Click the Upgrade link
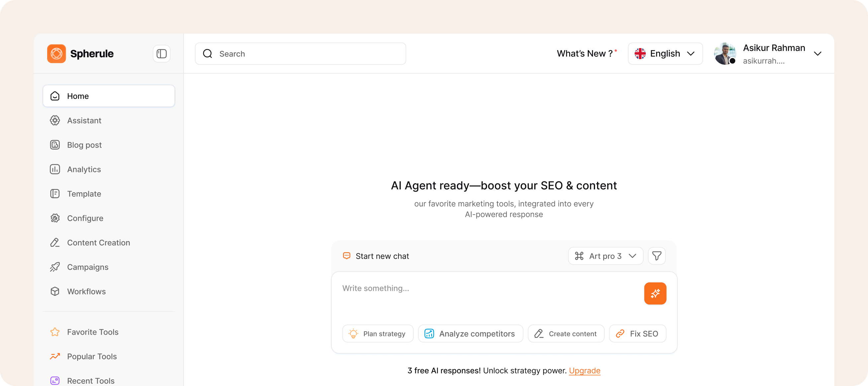The image size is (868, 386). tap(584, 370)
